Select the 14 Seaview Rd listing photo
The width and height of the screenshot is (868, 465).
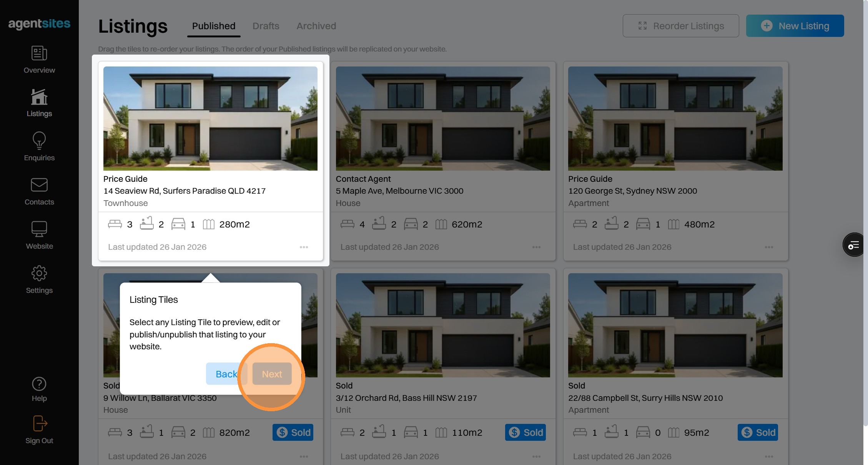coord(210,118)
